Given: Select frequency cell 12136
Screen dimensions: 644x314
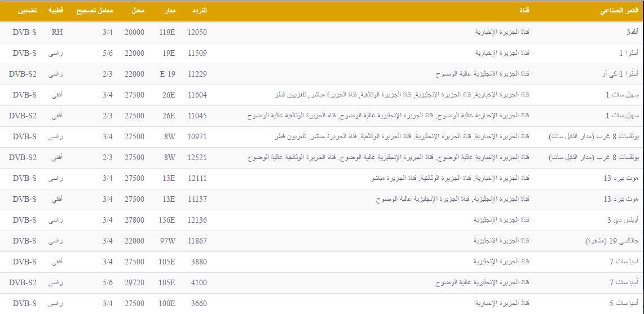Looking at the screenshot, I should [x=197, y=220].
